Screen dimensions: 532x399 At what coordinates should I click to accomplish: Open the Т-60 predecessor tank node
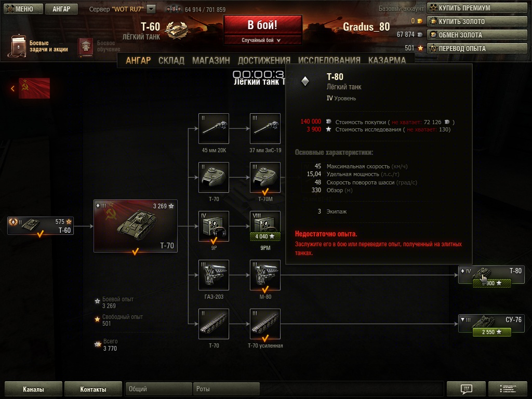point(41,226)
